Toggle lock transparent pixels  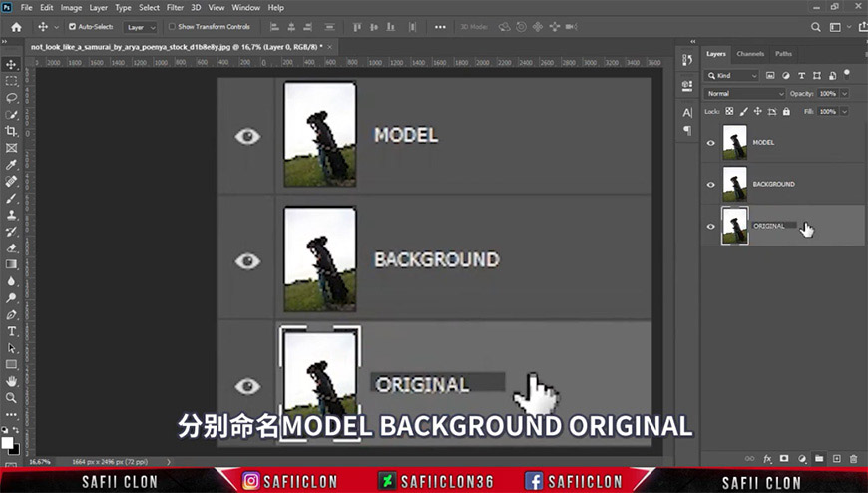click(x=729, y=112)
